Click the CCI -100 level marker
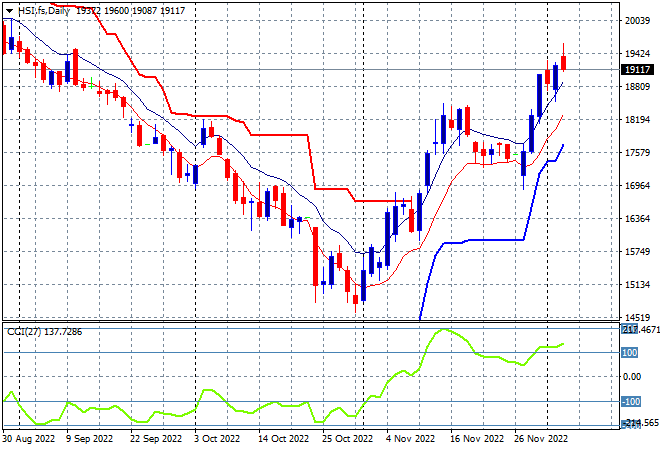The width and height of the screenshot is (660, 450). [x=631, y=402]
